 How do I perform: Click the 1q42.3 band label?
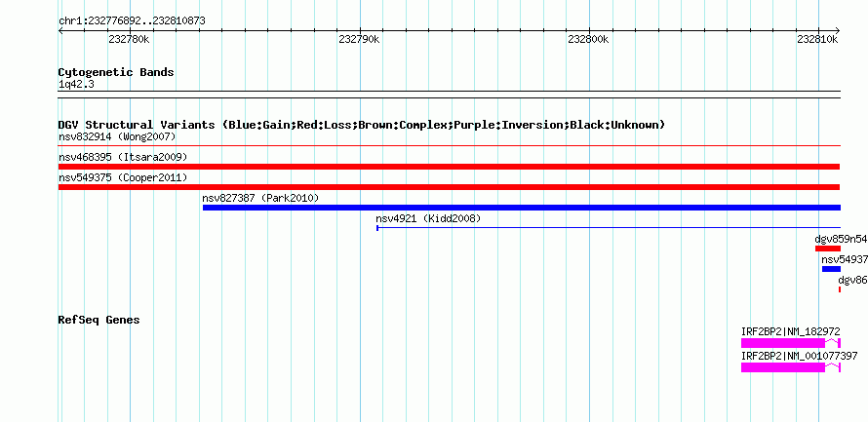(x=76, y=85)
